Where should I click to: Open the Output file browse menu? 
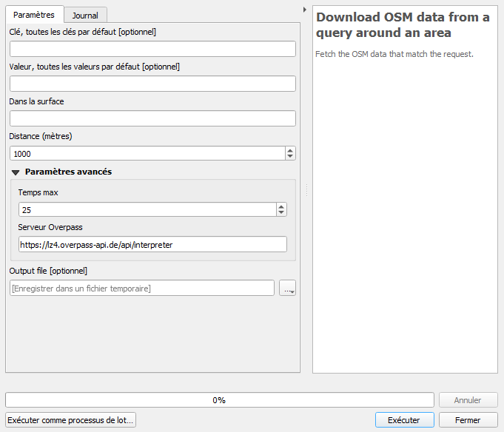[288, 288]
